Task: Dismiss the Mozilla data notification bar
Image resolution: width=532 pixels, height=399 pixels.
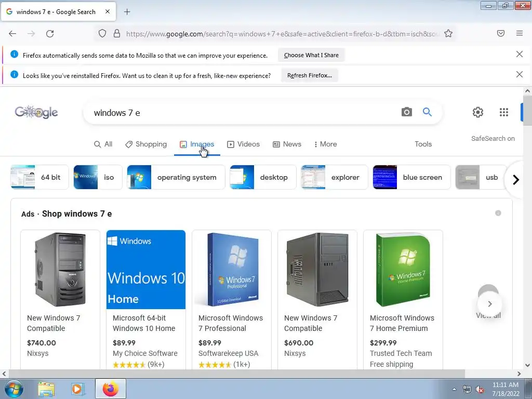Action: (x=519, y=54)
